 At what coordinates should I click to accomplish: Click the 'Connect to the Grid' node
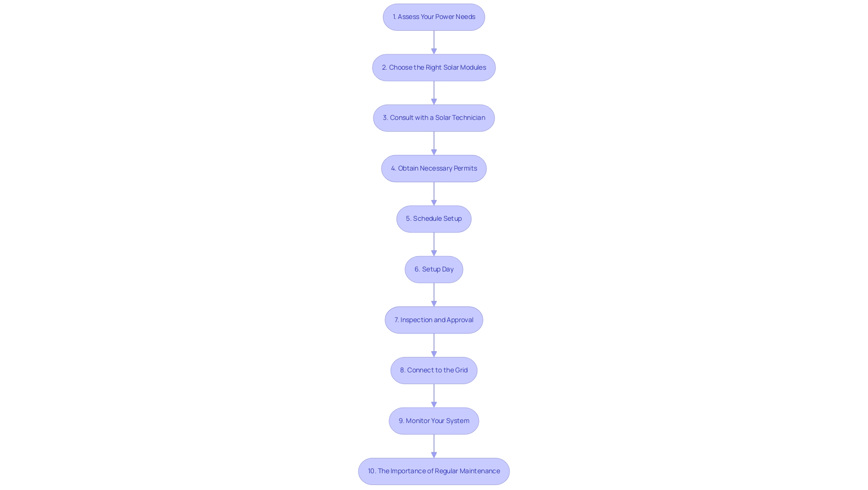434,370
